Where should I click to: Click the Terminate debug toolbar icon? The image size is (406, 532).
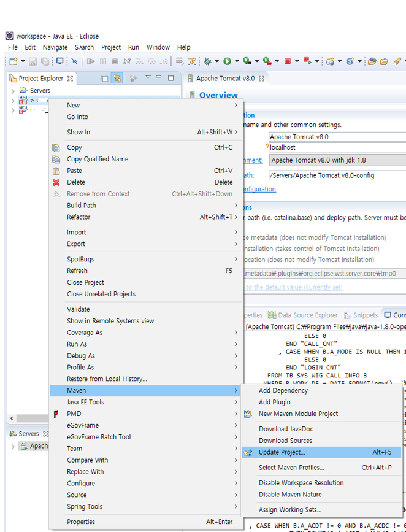115,61
